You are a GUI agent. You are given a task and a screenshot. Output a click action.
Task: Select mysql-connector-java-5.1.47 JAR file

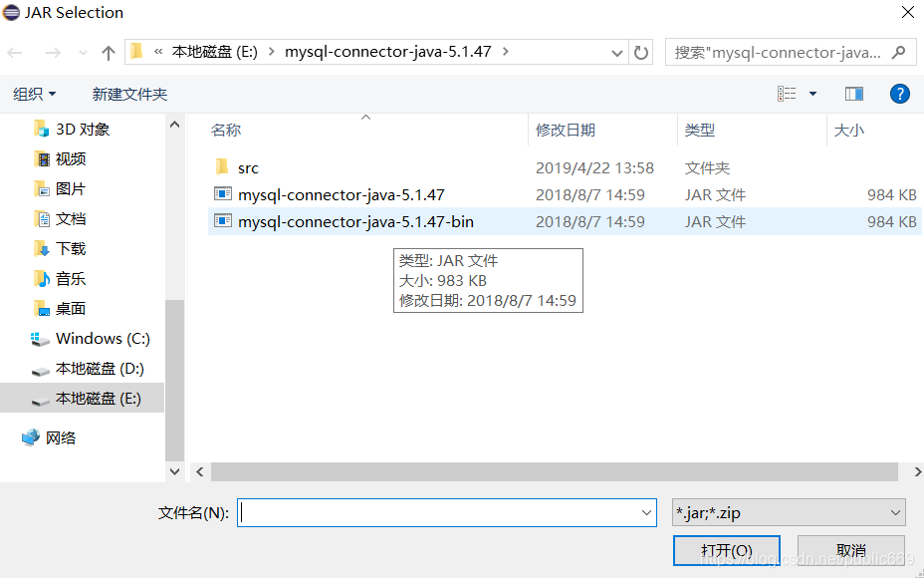tap(342, 194)
